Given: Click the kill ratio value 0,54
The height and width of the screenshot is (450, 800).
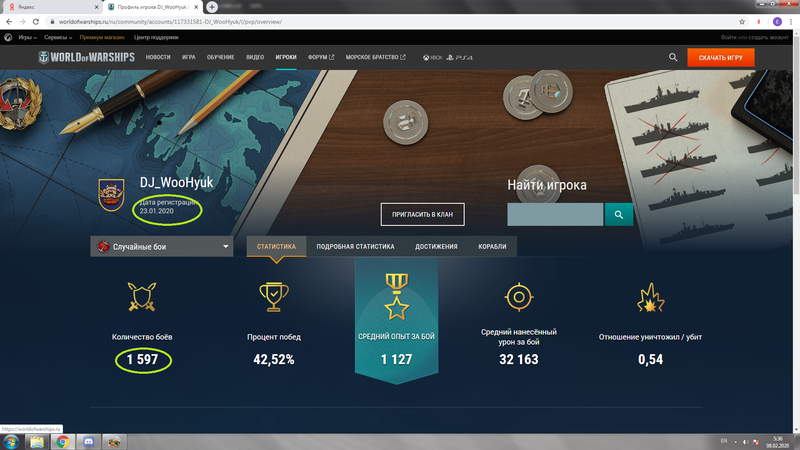Looking at the screenshot, I should click(651, 360).
